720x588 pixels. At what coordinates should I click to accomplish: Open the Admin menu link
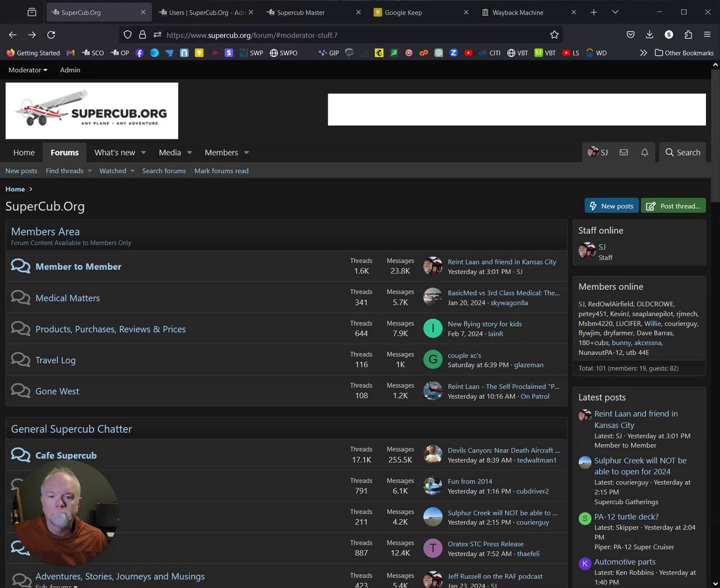pyautogui.click(x=70, y=70)
